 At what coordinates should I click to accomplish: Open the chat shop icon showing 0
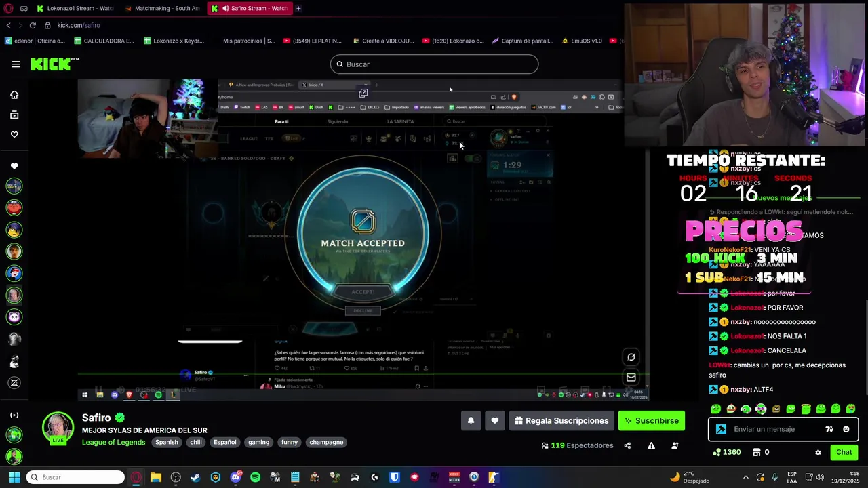[x=761, y=452]
